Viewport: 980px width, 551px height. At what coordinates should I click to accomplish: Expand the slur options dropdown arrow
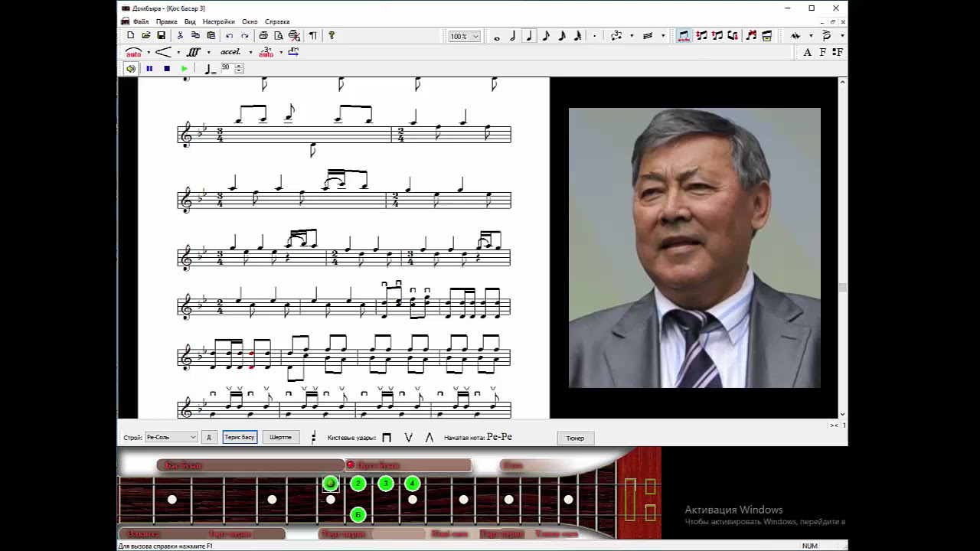click(x=148, y=53)
